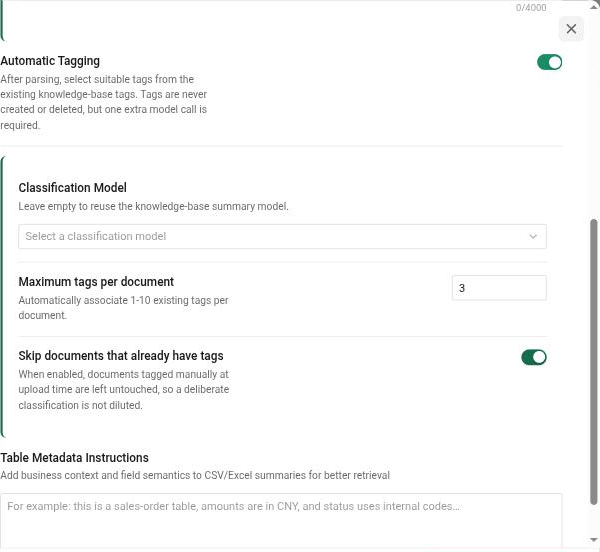Click the Table Metadata Instructions heading
The image size is (600, 552).
74,458
